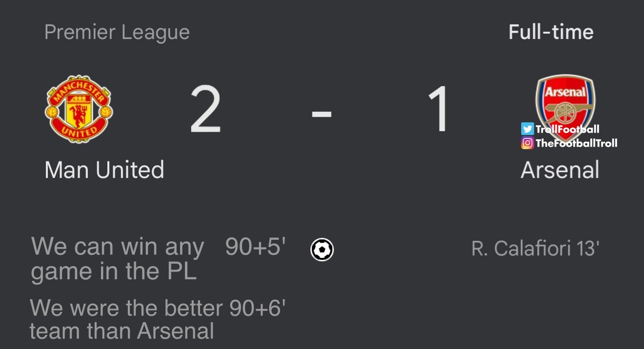Click the Manchester United club crest

point(79,108)
